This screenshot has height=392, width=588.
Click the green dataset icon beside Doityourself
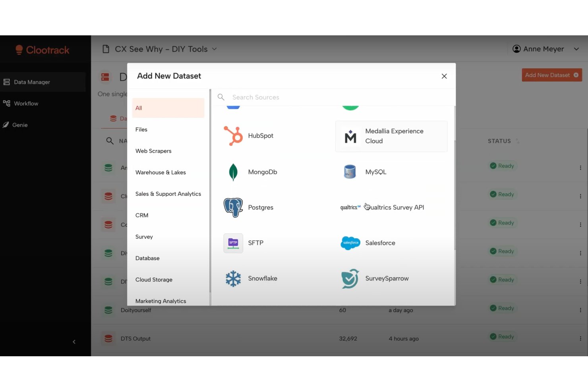108,310
